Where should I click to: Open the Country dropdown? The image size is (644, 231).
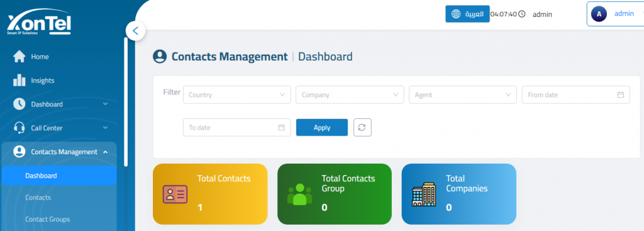point(237,94)
